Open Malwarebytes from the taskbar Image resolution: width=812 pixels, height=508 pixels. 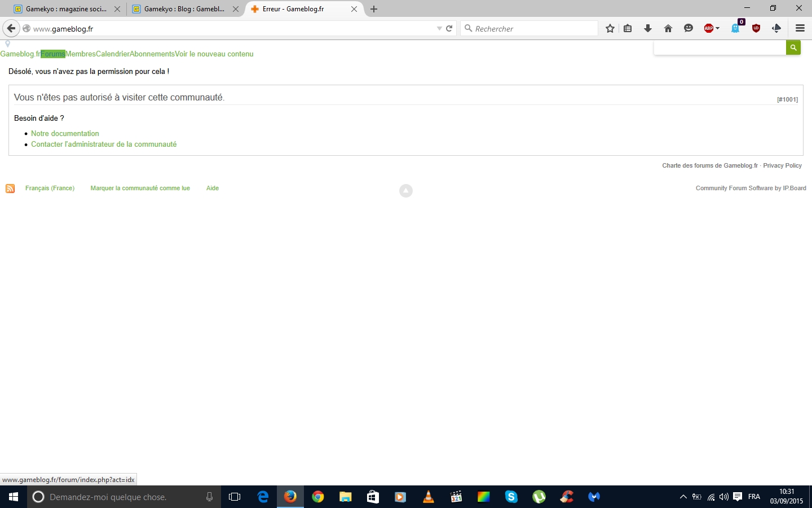(594, 497)
